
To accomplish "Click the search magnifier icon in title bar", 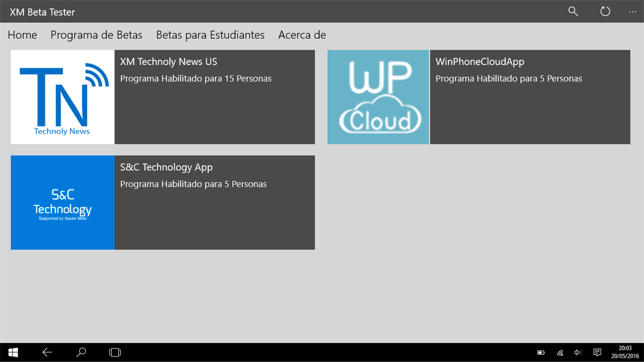I will click(x=573, y=12).
